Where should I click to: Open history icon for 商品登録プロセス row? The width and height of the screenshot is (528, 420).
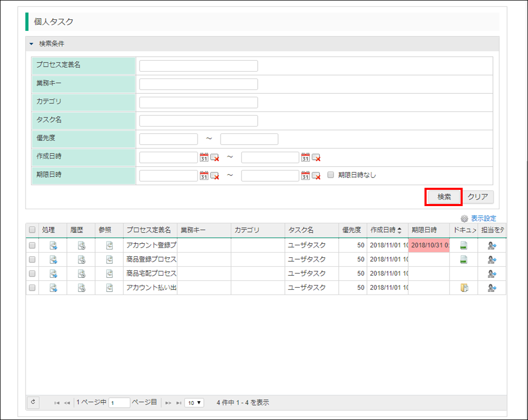(81, 259)
